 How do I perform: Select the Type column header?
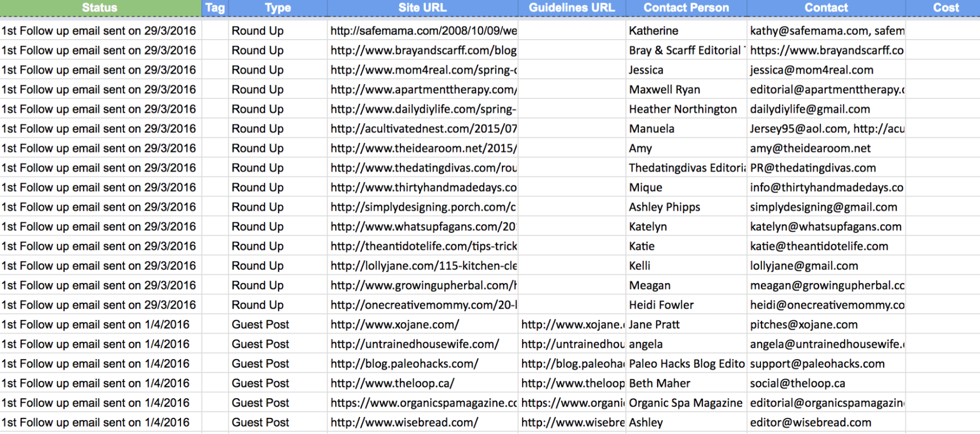(x=277, y=8)
